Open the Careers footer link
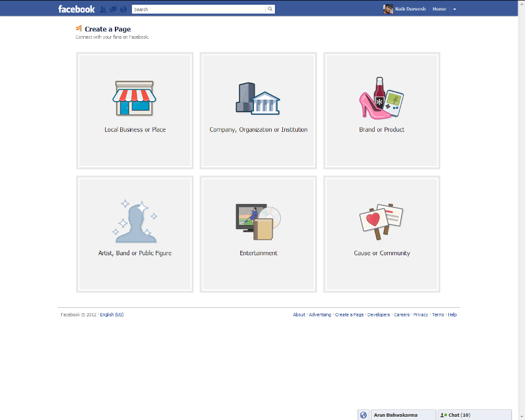Viewport: 525px width, 420px height. [x=402, y=314]
